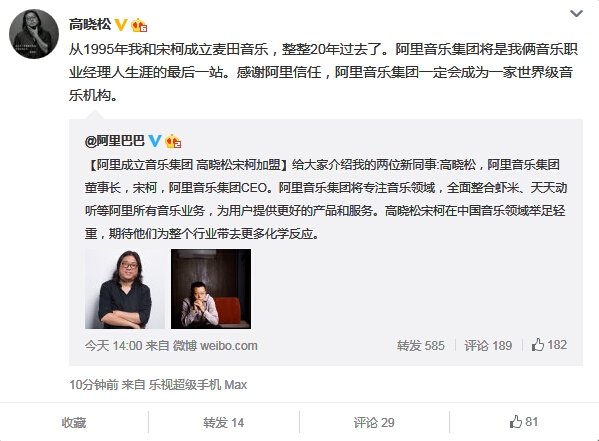Click 收藏 to bookmark this post
Screen dimensions: 599x441
pos(74,423)
